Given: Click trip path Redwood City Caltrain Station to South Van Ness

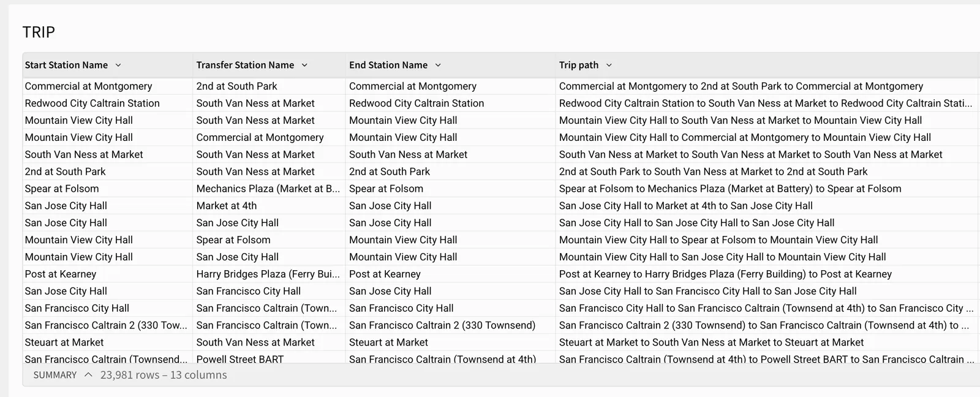Looking at the screenshot, I should 766,104.
